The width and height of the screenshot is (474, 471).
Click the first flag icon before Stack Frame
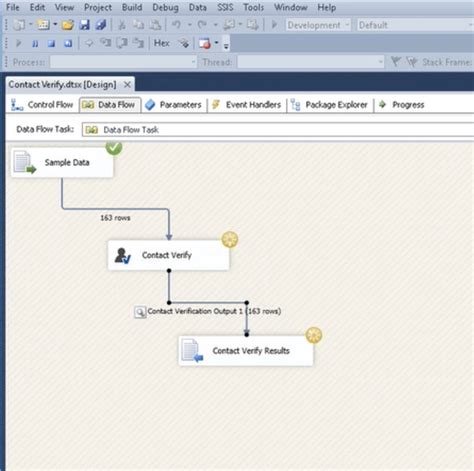point(396,62)
